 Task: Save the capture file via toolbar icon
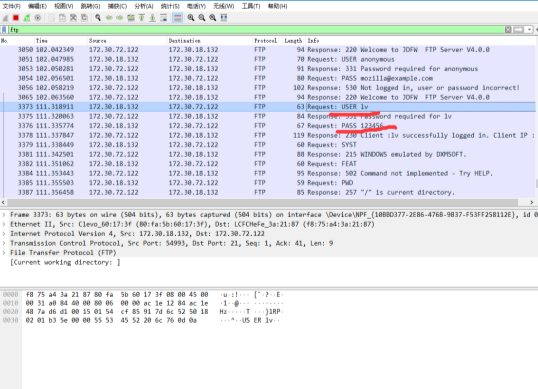tap(62, 18)
